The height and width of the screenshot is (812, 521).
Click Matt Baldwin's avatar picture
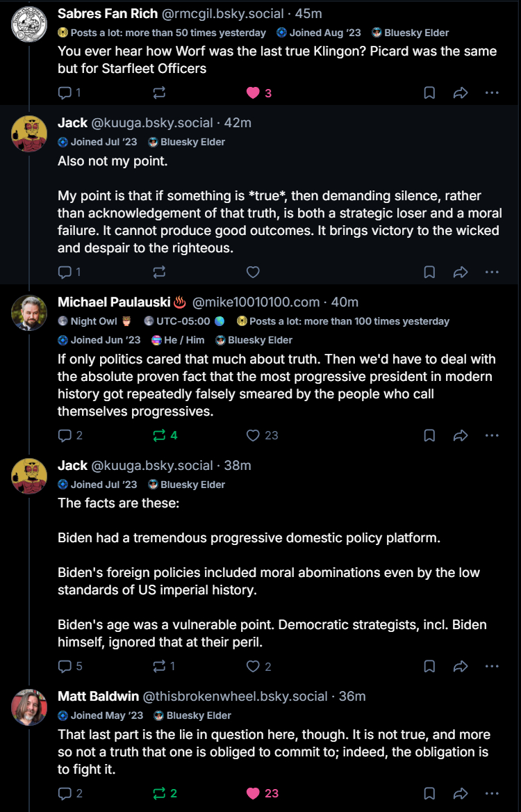point(29,707)
